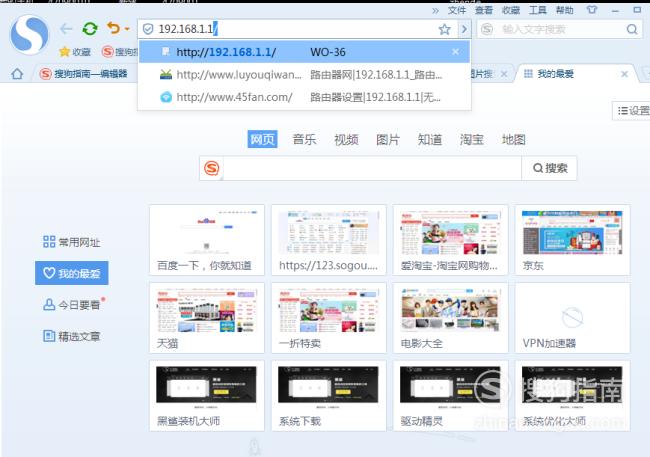650x457 pixels.
Task: Open the 设置 button on the page
Action: click(x=632, y=111)
